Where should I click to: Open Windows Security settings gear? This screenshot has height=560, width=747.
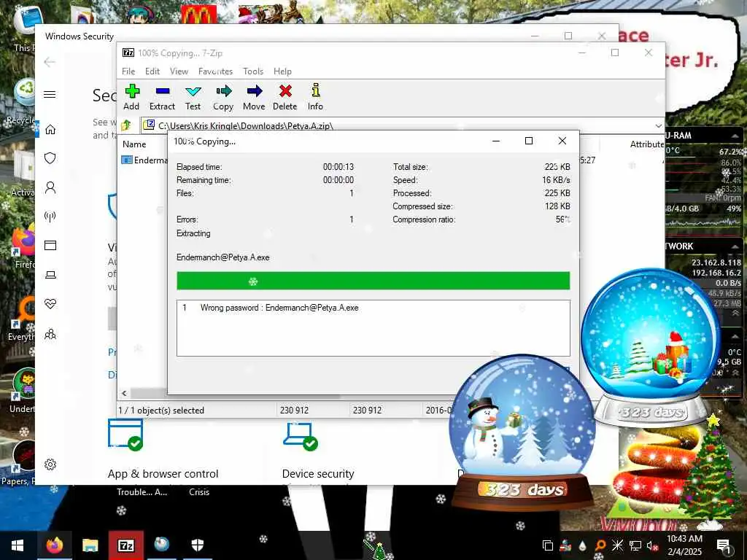50,464
